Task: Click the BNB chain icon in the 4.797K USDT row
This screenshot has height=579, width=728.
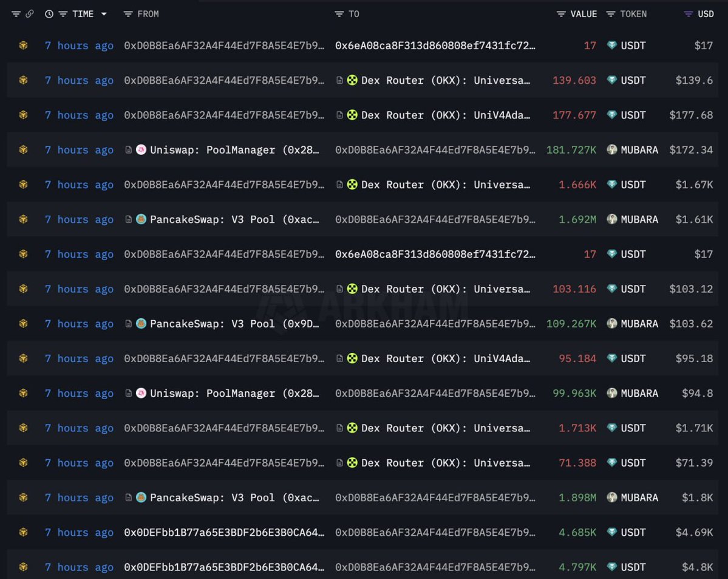Action: click(x=23, y=567)
